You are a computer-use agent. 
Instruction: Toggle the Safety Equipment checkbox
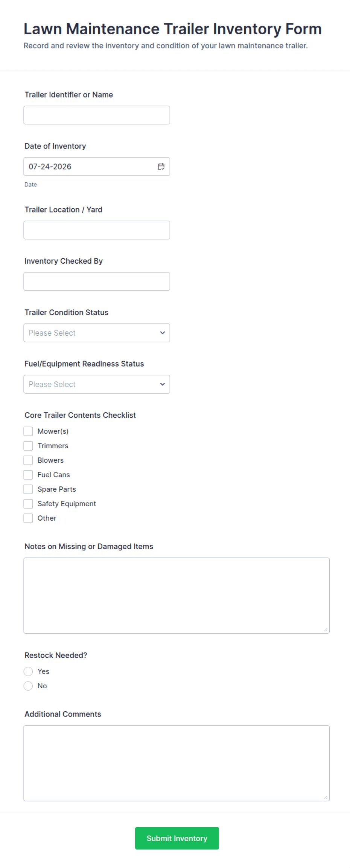coord(28,504)
